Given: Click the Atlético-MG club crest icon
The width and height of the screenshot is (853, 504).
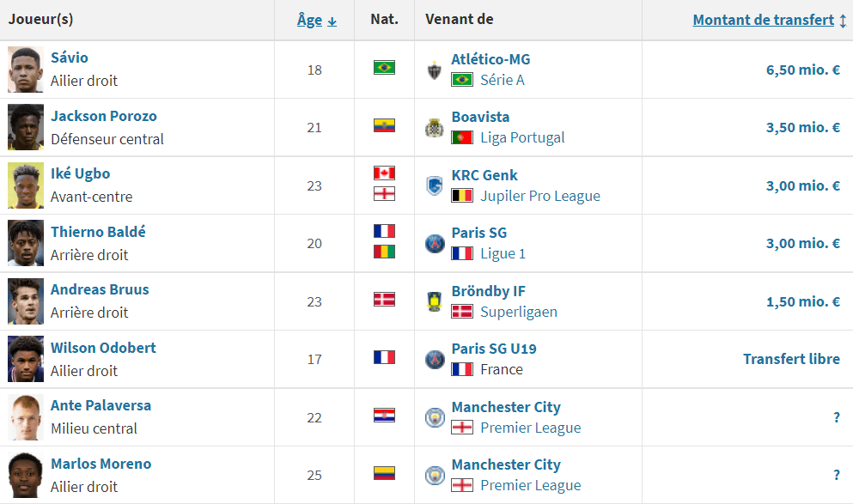Looking at the screenshot, I should tap(435, 70).
